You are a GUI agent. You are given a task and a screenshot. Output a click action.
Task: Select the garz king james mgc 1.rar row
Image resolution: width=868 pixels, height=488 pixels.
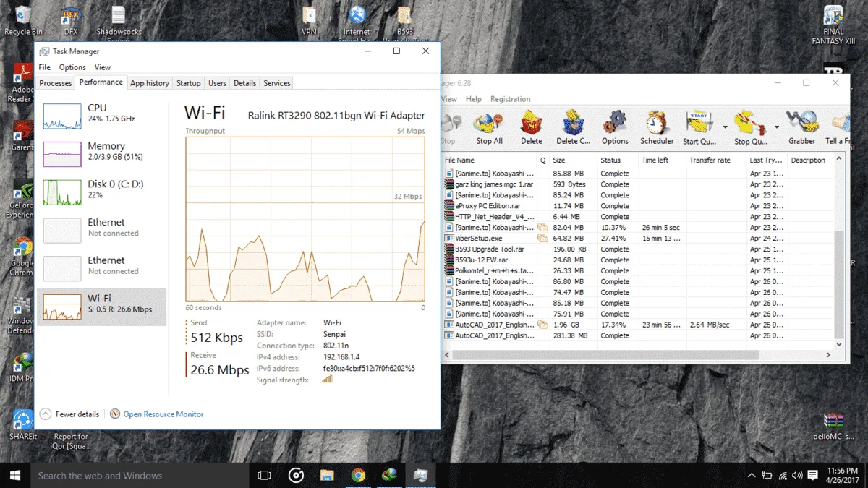click(637, 184)
